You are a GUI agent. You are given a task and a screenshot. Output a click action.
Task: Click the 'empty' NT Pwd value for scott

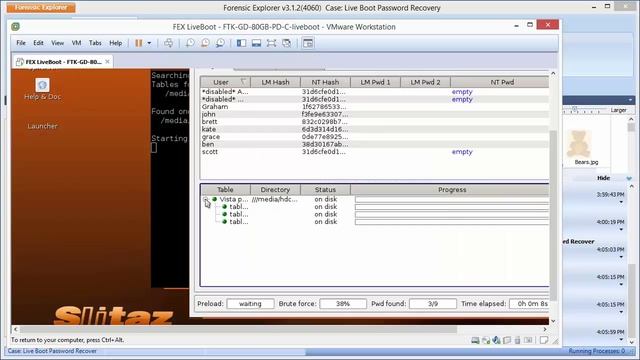click(x=462, y=151)
